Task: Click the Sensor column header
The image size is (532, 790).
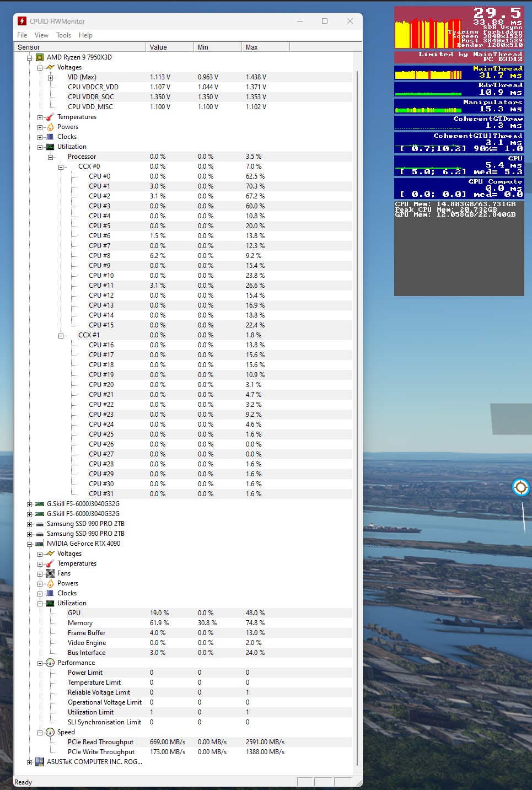Action: click(x=80, y=47)
